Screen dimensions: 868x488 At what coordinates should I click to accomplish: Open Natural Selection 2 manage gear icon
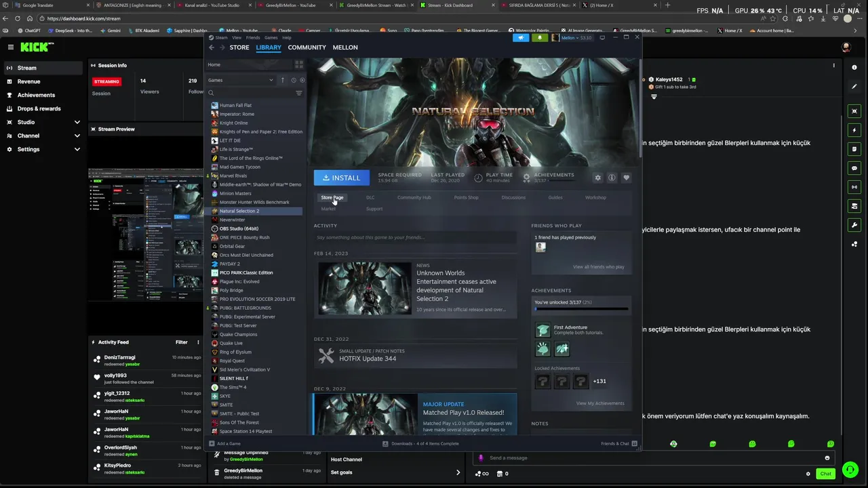pyautogui.click(x=597, y=178)
